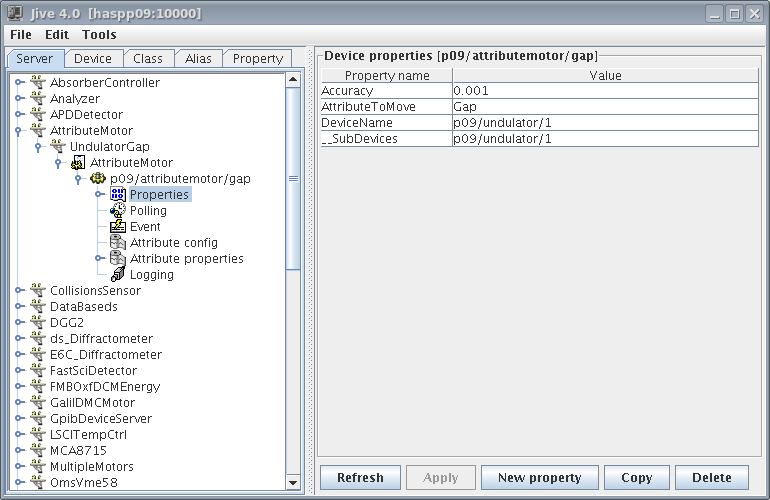
Task: Click the Copy button
Action: 636,477
